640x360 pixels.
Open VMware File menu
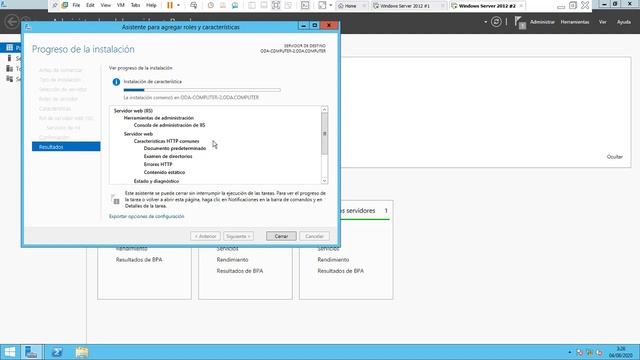(76, 5)
